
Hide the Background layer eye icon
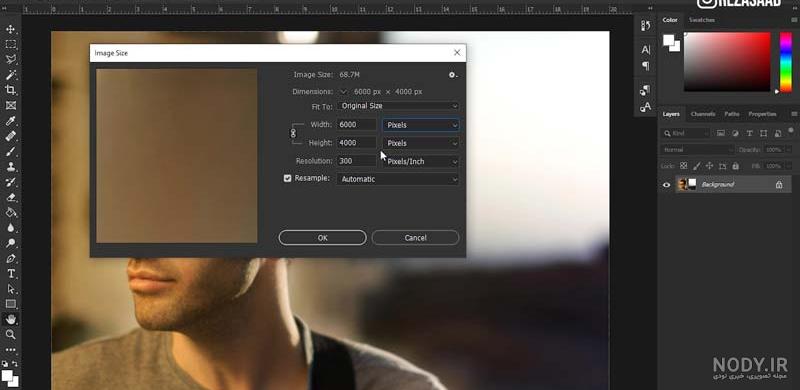click(666, 185)
